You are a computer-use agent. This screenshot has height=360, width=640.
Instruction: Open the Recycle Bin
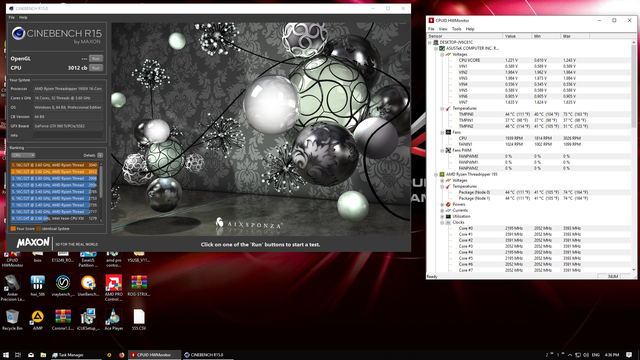tap(12, 320)
